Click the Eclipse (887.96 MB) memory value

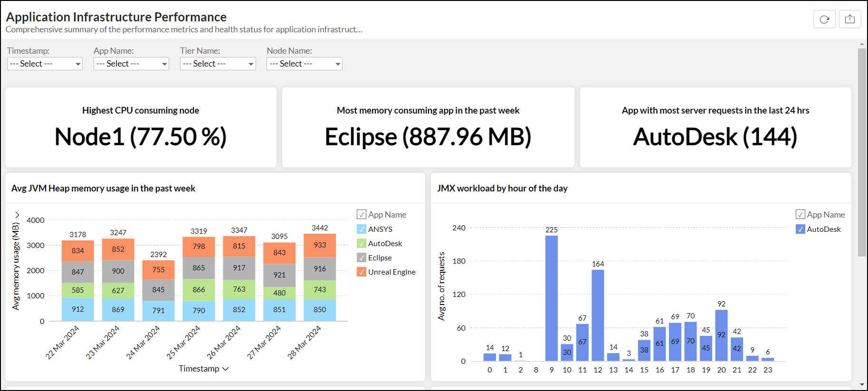click(428, 137)
